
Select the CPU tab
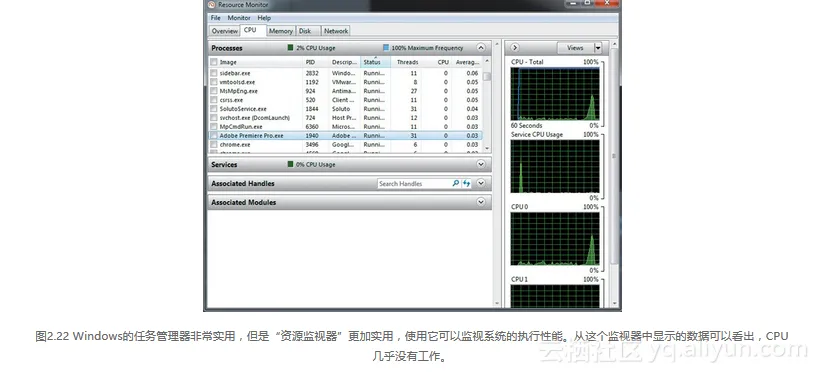coord(250,30)
